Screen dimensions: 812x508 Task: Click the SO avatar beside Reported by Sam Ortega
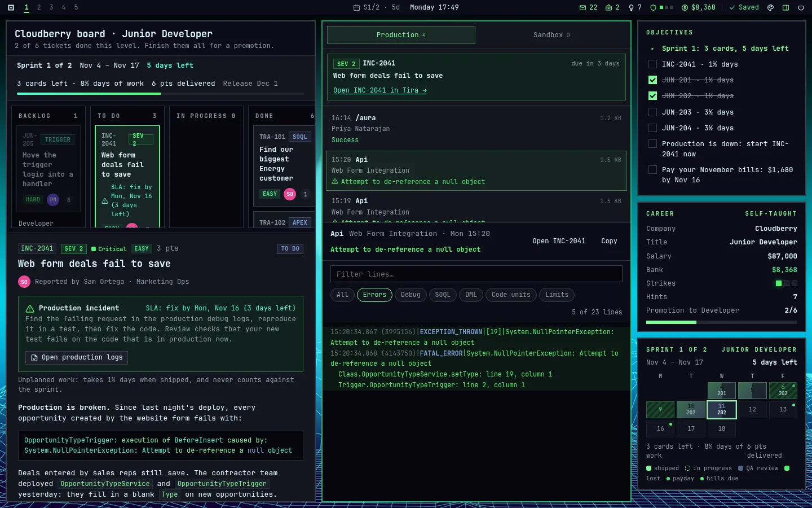pyautogui.click(x=24, y=282)
